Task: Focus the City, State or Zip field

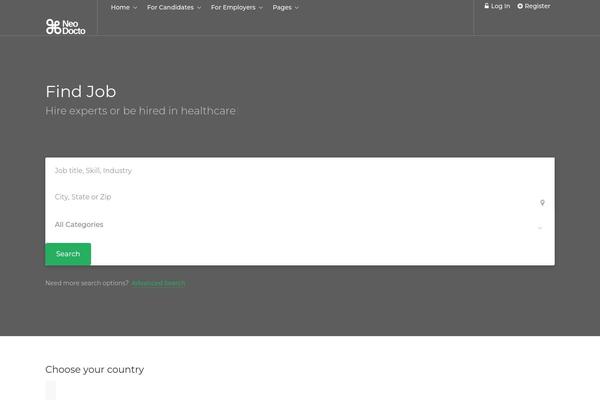Action: pyautogui.click(x=300, y=197)
